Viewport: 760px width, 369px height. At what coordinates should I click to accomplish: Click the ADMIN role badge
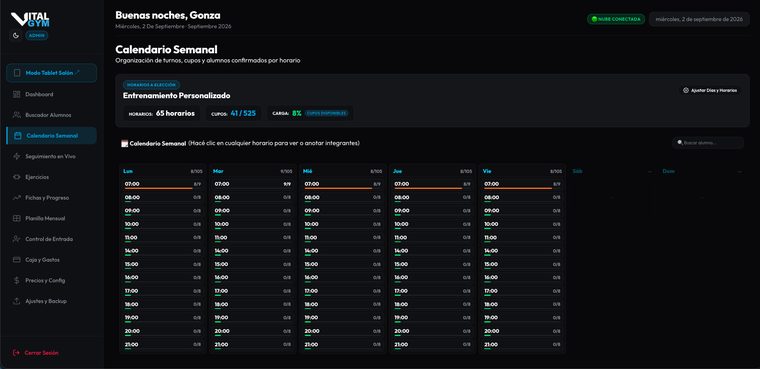(36, 35)
